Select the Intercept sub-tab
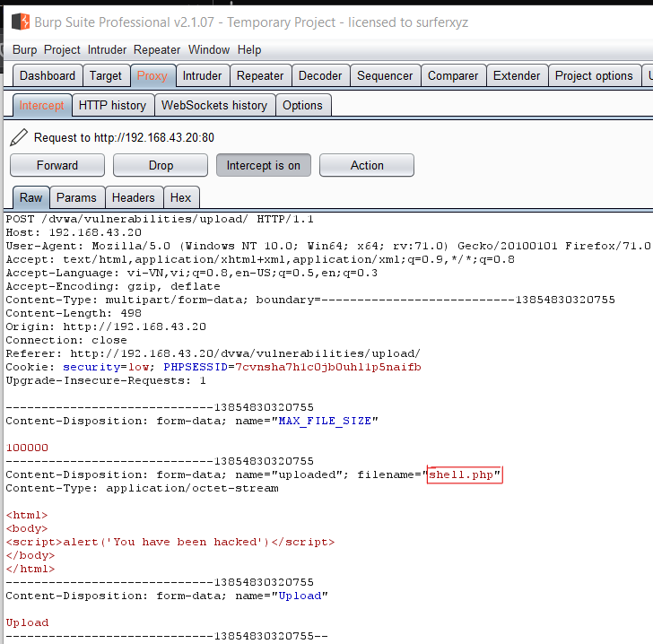653x644 pixels. pos(41,105)
